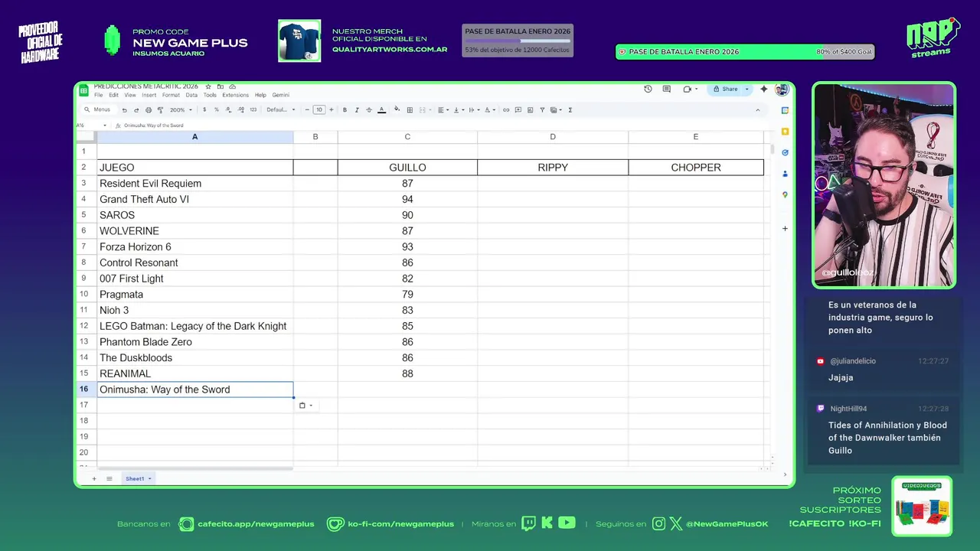The width and height of the screenshot is (980, 551).
Task: Create a filter with the funnel icon
Action: [x=542, y=109]
